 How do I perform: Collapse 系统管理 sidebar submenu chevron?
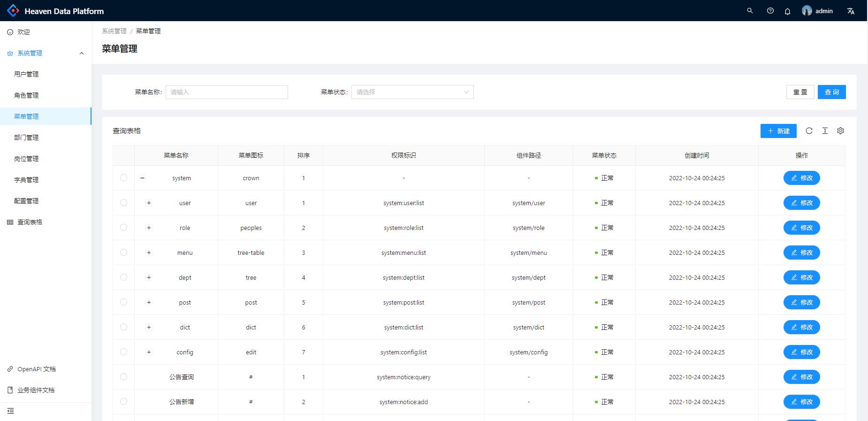(82, 54)
